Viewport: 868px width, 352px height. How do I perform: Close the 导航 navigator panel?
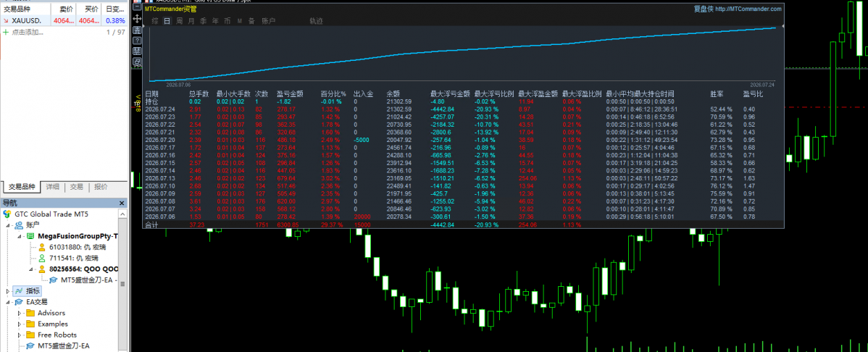[122, 203]
